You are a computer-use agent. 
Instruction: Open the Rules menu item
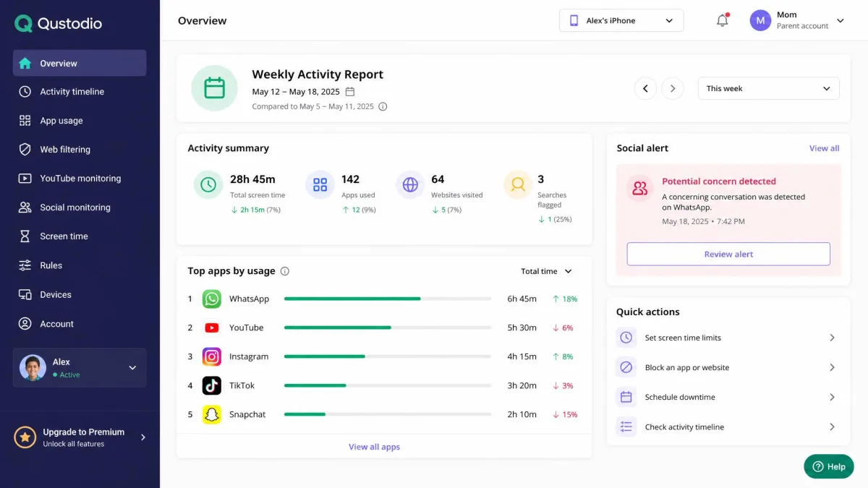pyautogui.click(x=80, y=265)
